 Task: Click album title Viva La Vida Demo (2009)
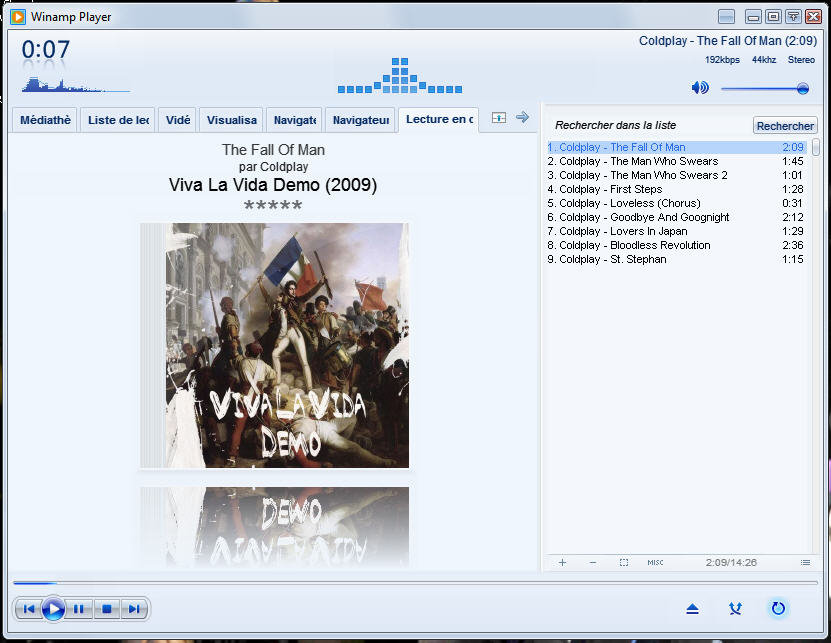273,185
